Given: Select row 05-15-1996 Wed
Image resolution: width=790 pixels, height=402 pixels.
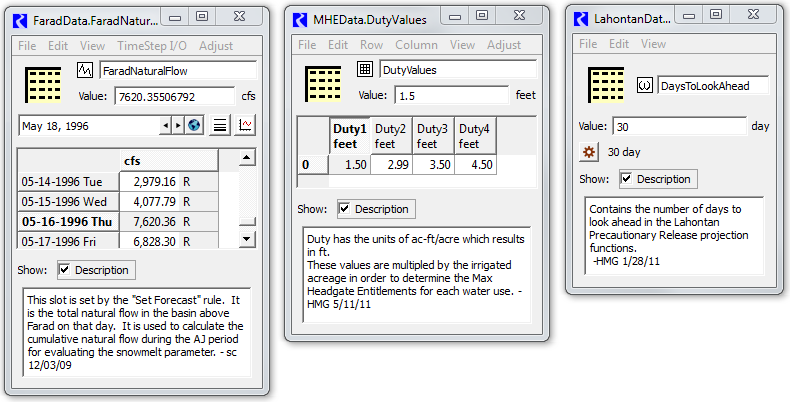Looking at the screenshot, I should [x=69, y=202].
